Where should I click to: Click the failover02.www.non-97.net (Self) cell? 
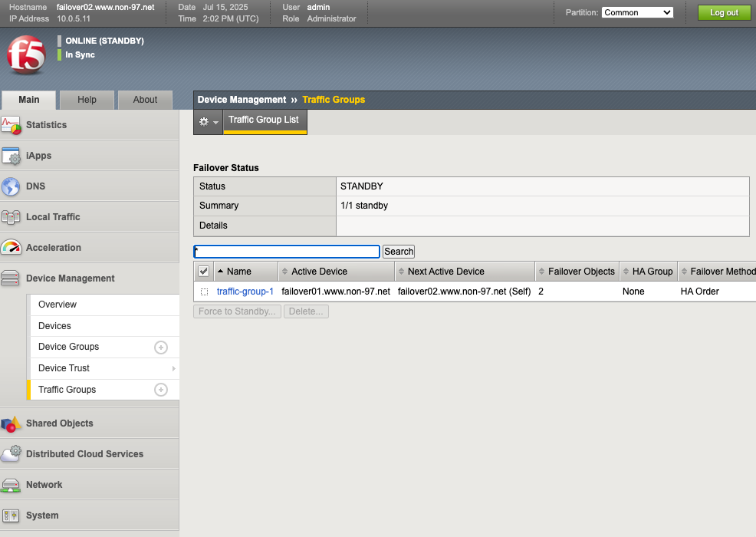coord(465,292)
